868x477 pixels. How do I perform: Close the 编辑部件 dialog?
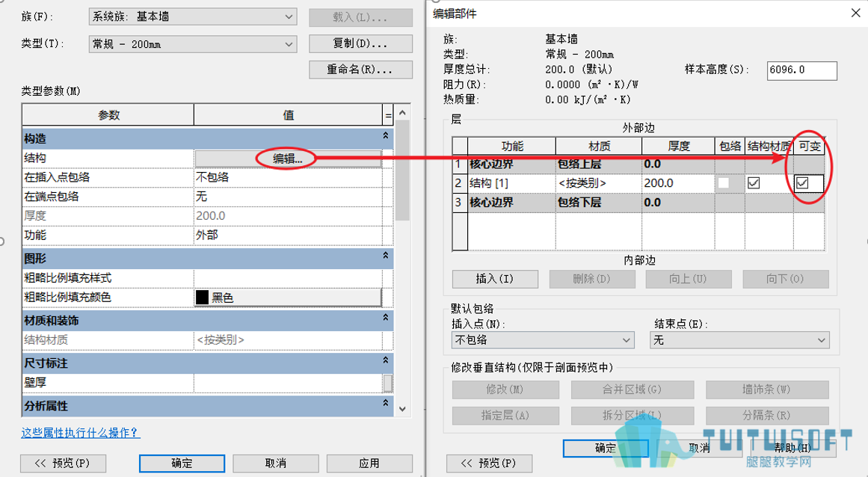pos(856,13)
